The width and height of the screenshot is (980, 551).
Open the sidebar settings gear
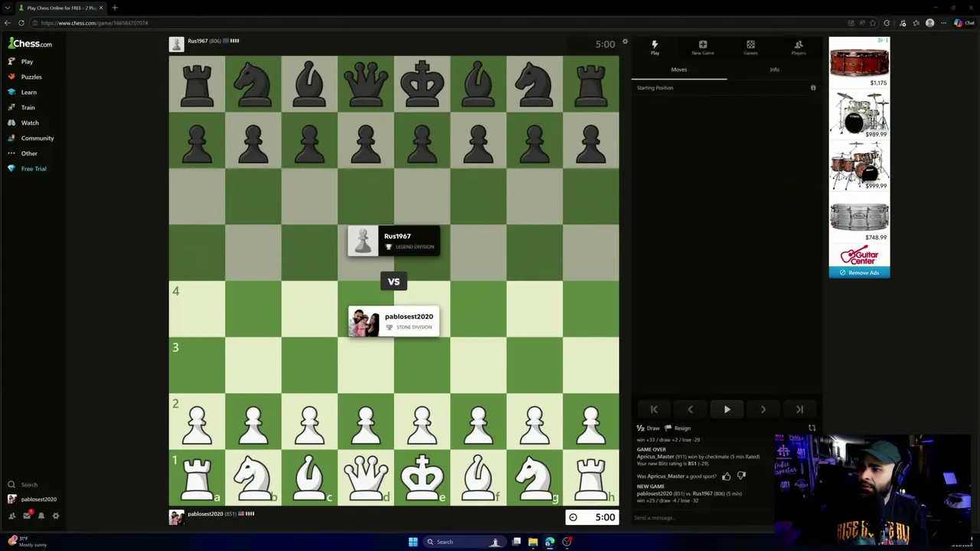tap(55, 516)
